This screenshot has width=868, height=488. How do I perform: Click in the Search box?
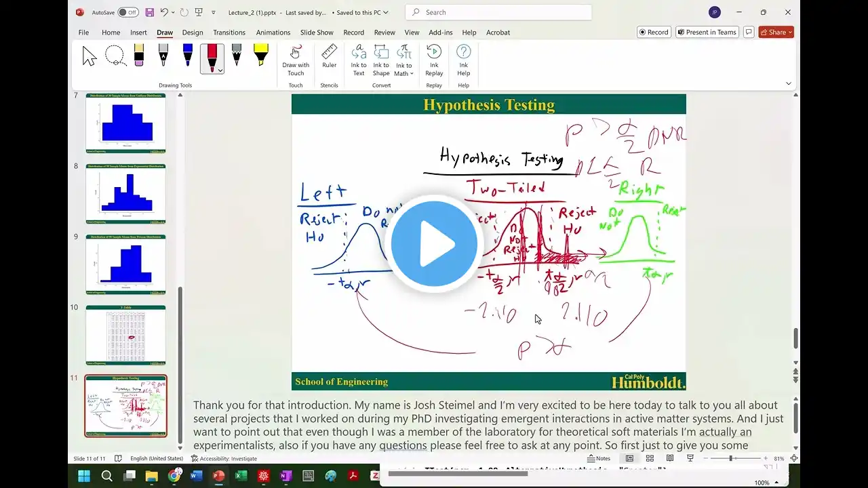tap(498, 12)
